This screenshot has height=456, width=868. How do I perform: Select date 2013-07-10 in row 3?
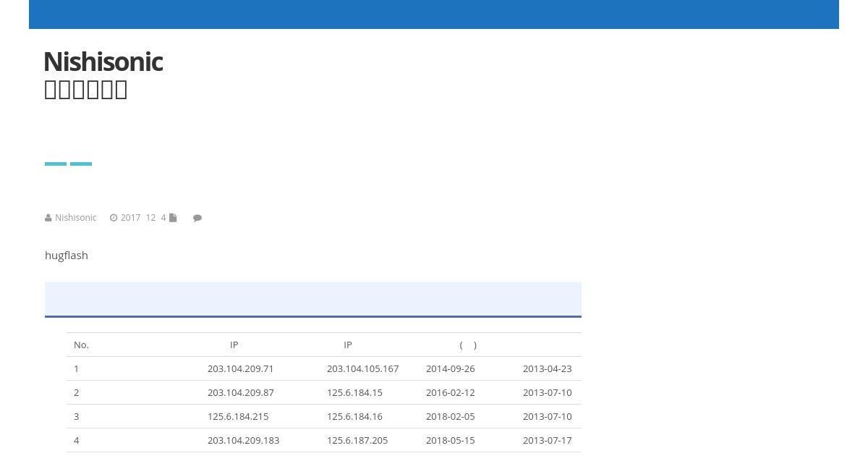click(x=548, y=417)
